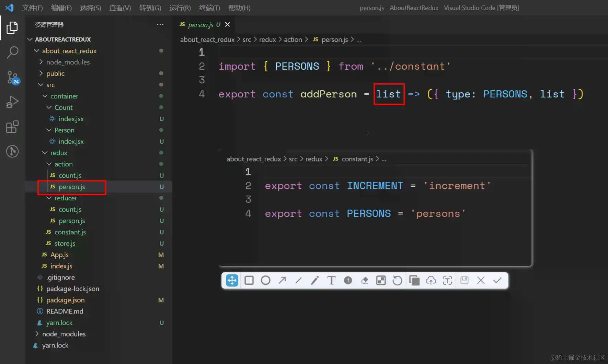The width and height of the screenshot is (608, 364).
Task: Open the Extensions view
Action: [12, 127]
